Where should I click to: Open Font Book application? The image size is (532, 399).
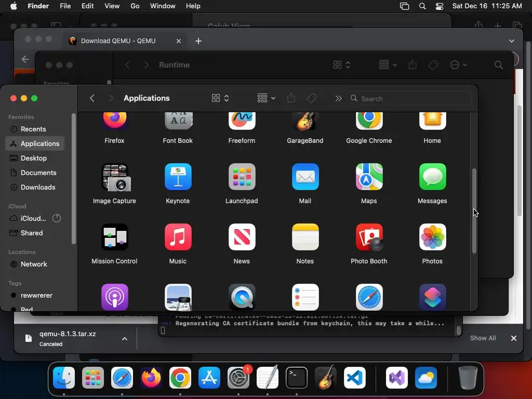178,121
